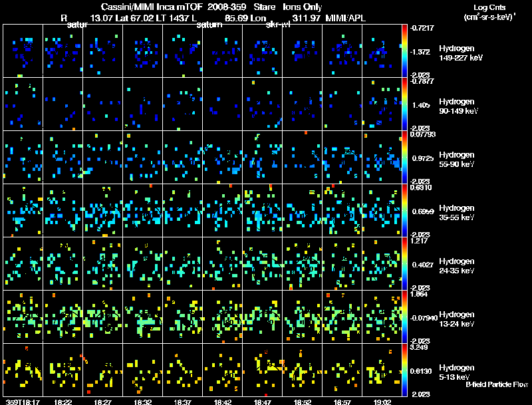Click the "Hydrogen 90-149 keV" row label
This screenshot has width=532, height=405.
[x=458, y=106]
